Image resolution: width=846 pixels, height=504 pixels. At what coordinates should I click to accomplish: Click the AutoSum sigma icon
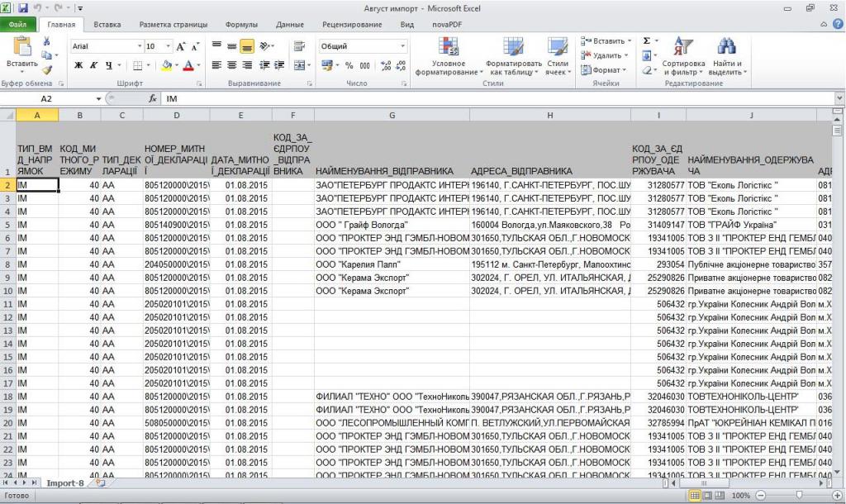pyautogui.click(x=646, y=40)
